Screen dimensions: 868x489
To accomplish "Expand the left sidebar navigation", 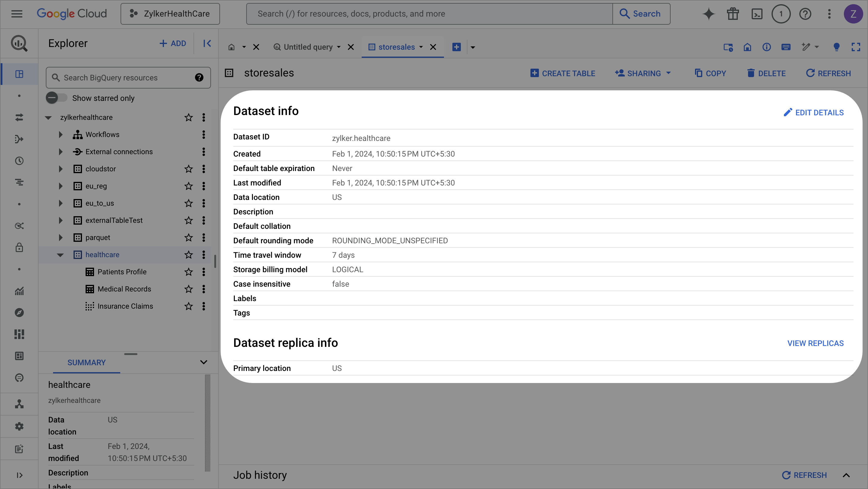I will click(x=19, y=475).
